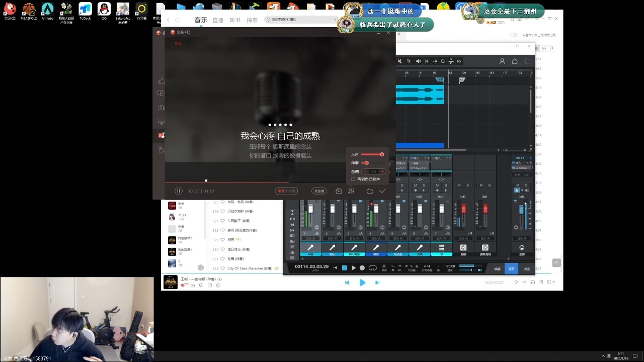Open home icon in DAW header

pos(515,61)
